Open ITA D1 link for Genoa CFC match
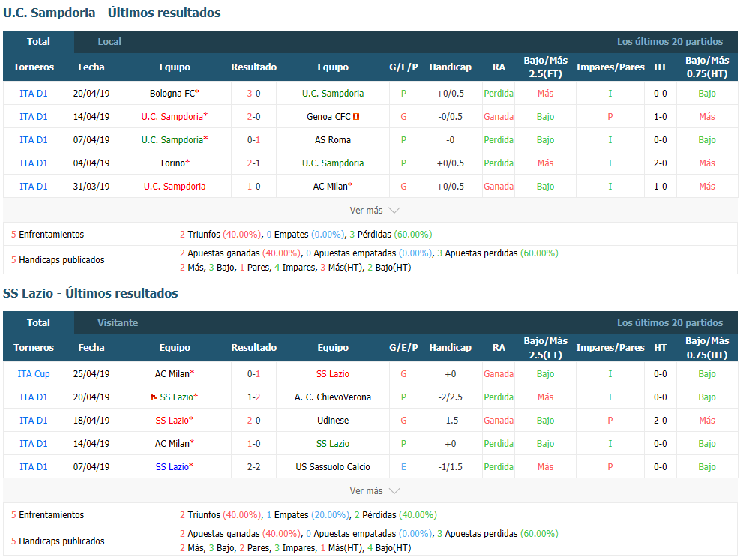This screenshot has width=746, height=560. [x=33, y=116]
